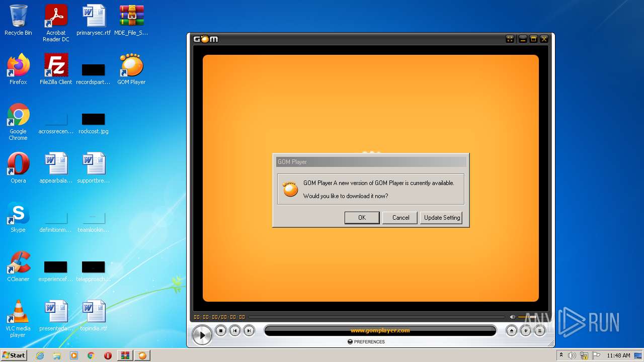Open the MDE_File_S archive

pyautogui.click(x=131, y=21)
